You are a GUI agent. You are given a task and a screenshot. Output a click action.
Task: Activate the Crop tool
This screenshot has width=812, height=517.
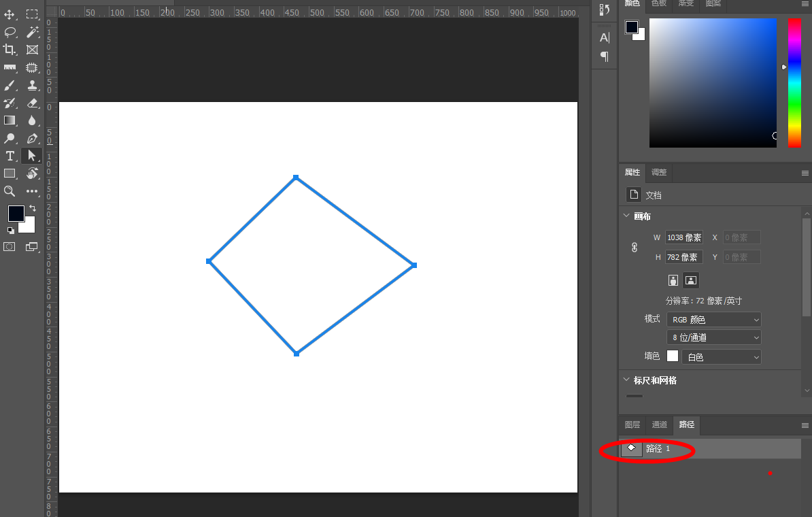(x=10, y=50)
